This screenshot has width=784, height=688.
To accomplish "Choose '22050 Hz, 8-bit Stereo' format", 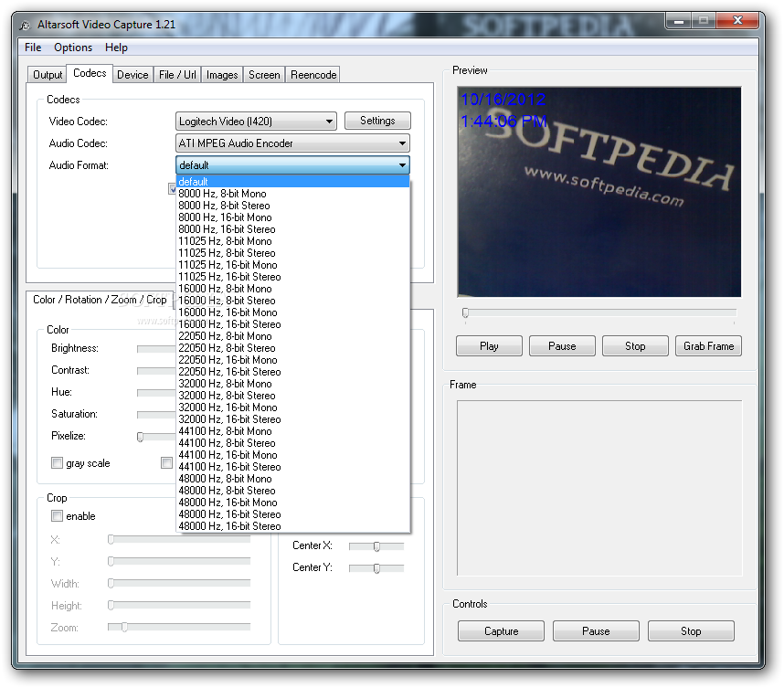I will point(292,348).
